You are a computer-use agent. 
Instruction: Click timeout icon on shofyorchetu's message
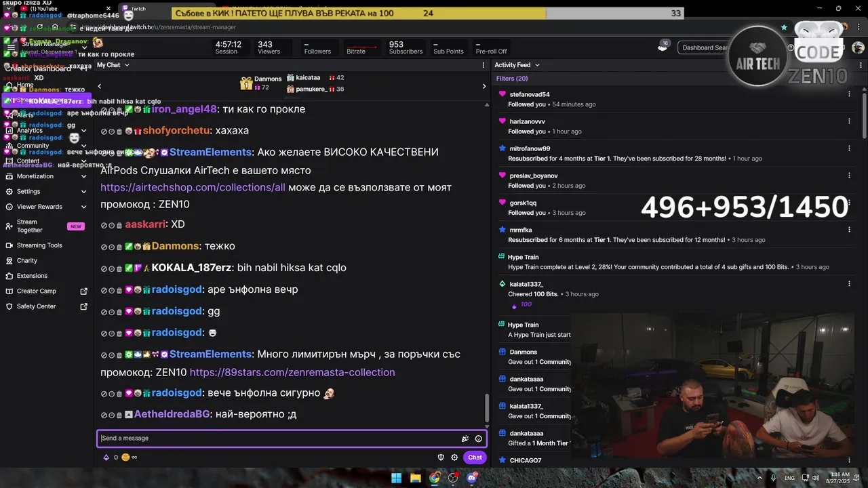point(112,131)
